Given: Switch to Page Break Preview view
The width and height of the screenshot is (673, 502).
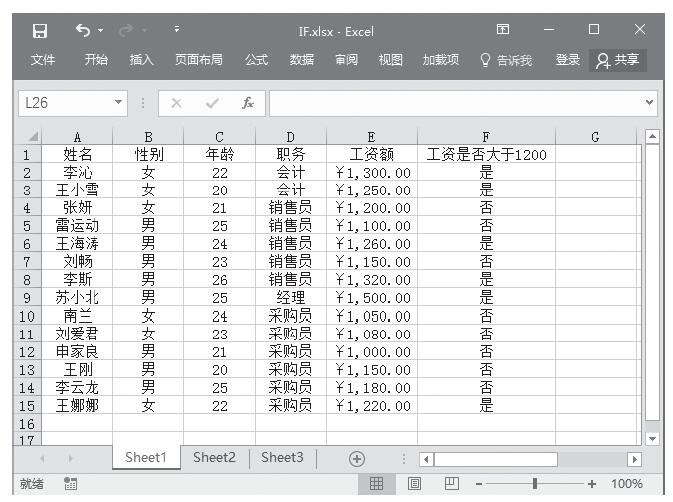Looking at the screenshot, I should click(451, 484).
